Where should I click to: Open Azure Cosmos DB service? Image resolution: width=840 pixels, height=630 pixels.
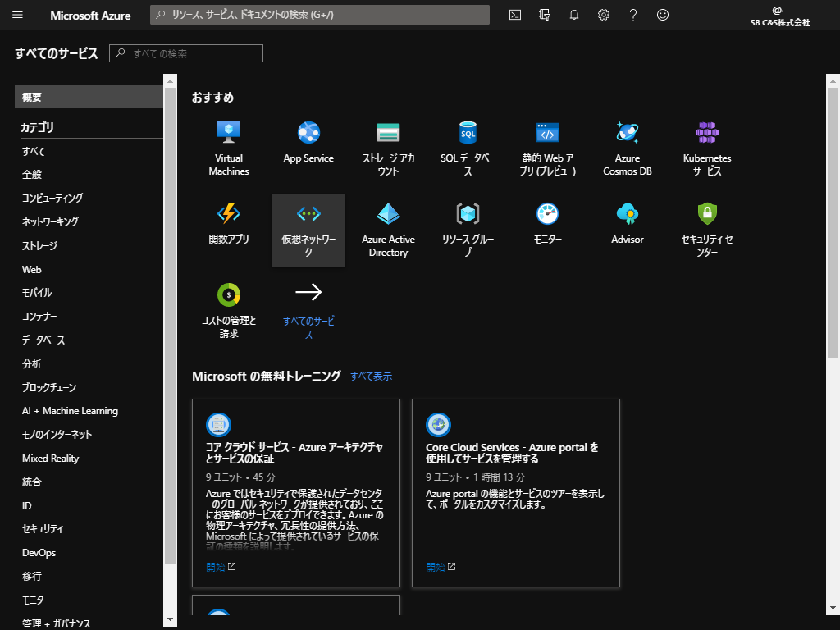[x=628, y=148]
